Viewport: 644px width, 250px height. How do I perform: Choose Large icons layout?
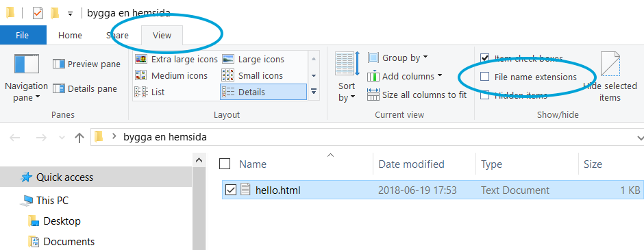[253, 59]
